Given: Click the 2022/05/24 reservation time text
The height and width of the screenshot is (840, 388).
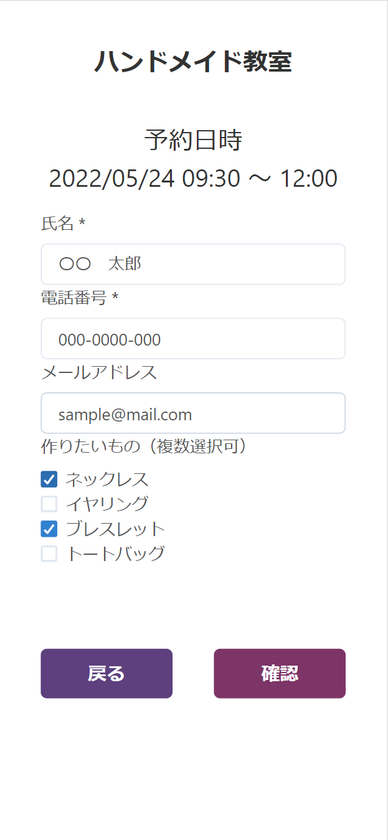Looking at the screenshot, I should click(193, 179).
